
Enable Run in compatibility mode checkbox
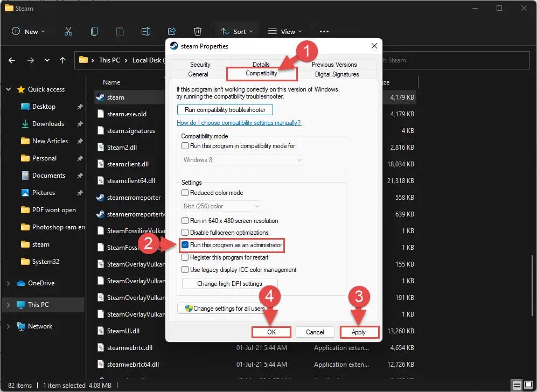point(185,146)
